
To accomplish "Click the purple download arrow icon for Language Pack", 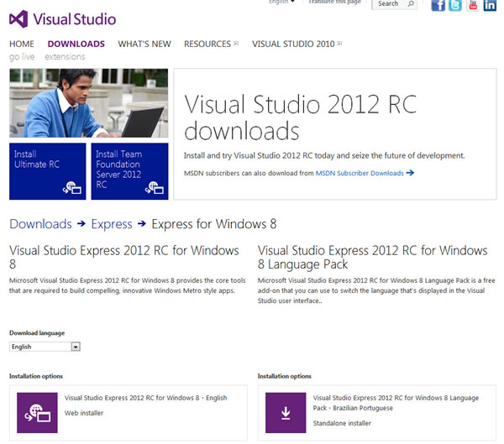I will [x=286, y=413].
